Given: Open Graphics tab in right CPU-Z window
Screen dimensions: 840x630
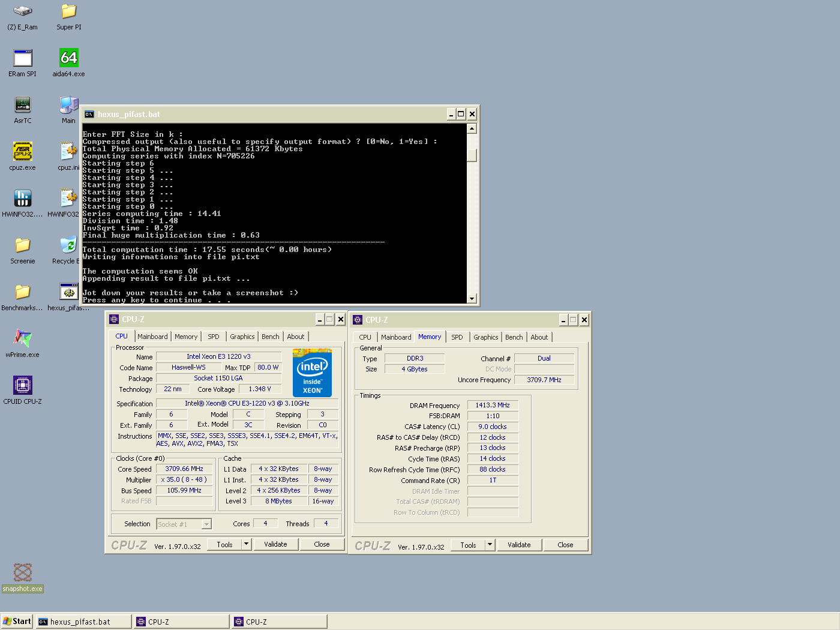Looking at the screenshot, I should point(486,337).
